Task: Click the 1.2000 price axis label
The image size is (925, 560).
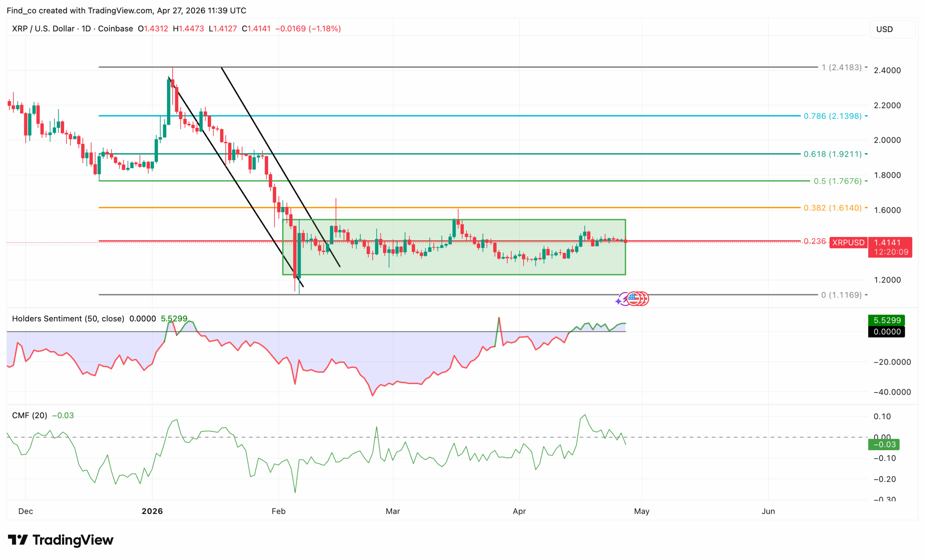Action: point(887,280)
